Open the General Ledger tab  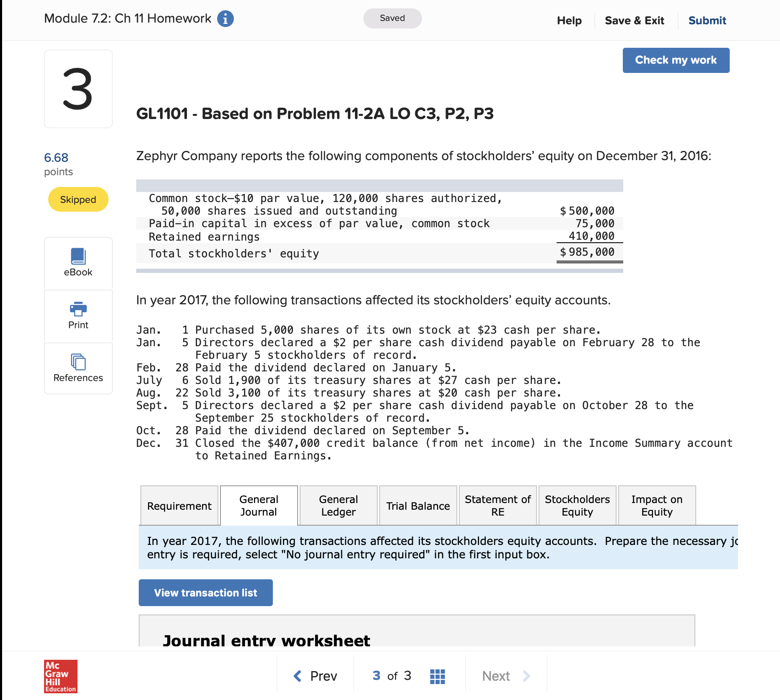pyautogui.click(x=339, y=506)
